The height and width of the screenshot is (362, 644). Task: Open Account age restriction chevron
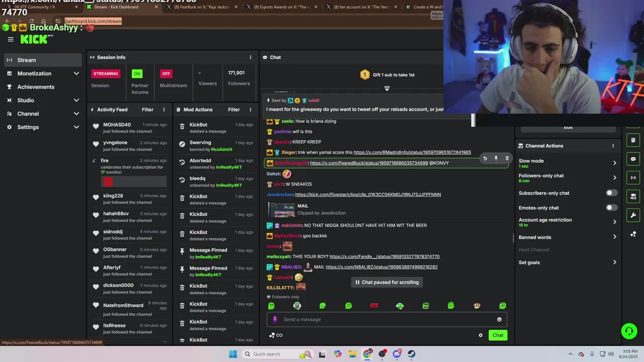coord(614,222)
